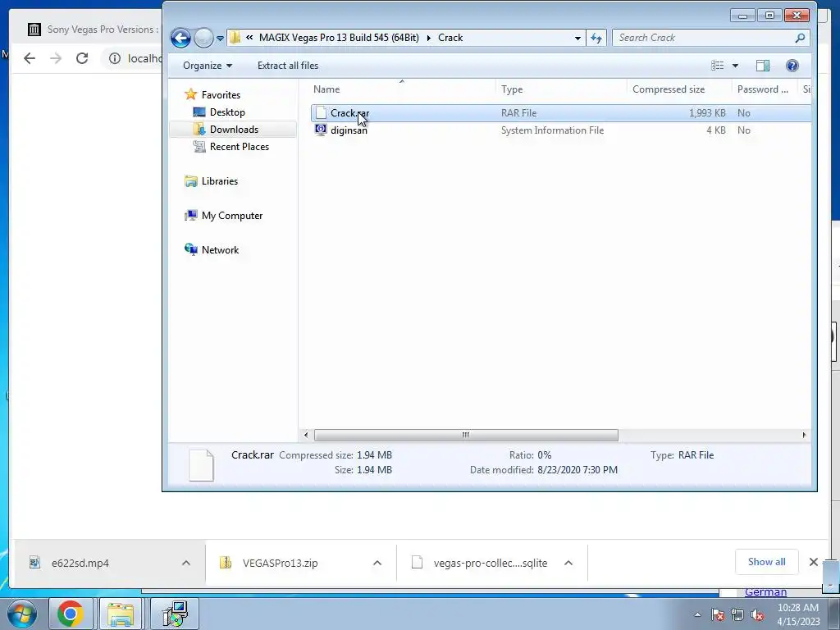Viewport: 840px width, 630px height.
Task: Click the installer icon on taskbar
Action: click(x=175, y=614)
